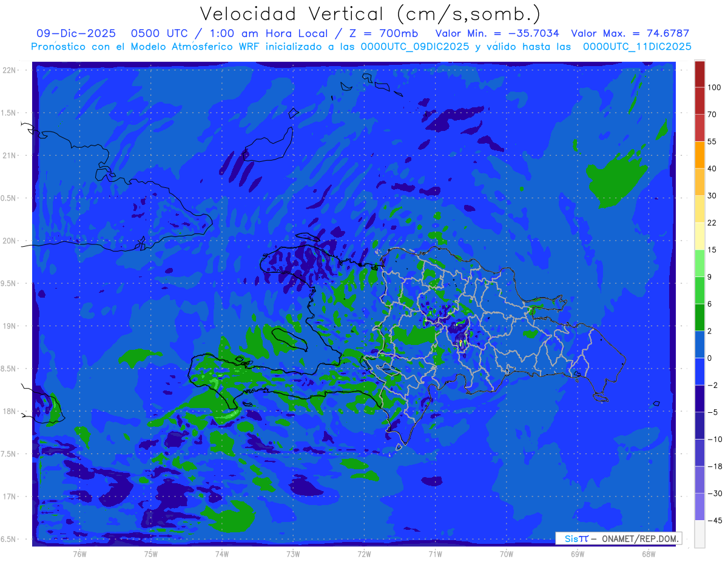Click the initialization stamp "0000UTC_09DIC2025"
This screenshot has width=728, height=562.
tap(415, 47)
